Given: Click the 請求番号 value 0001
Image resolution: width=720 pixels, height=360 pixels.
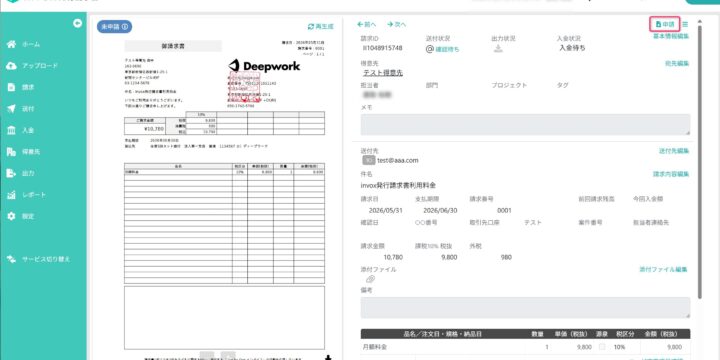Looking at the screenshot, I should click(504, 211).
